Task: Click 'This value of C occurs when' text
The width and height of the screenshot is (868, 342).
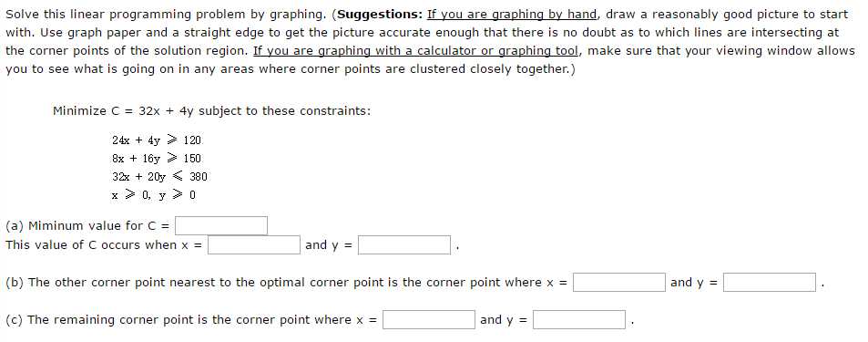Action: click(x=92, y=245)
